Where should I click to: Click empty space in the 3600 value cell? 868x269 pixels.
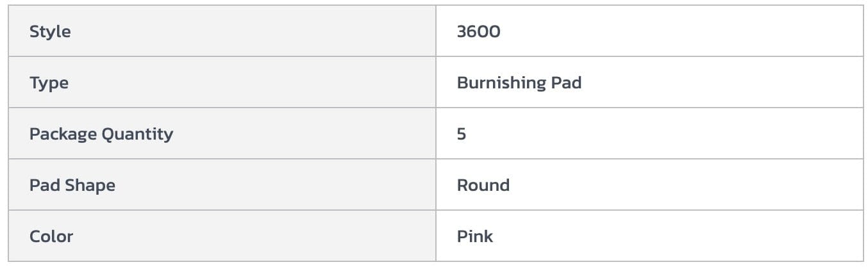[x=673, y=31]
